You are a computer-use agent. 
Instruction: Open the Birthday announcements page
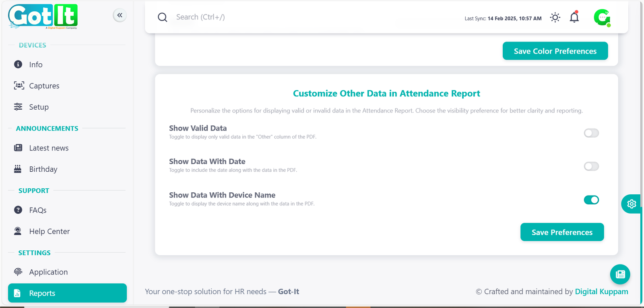[43, 169]
